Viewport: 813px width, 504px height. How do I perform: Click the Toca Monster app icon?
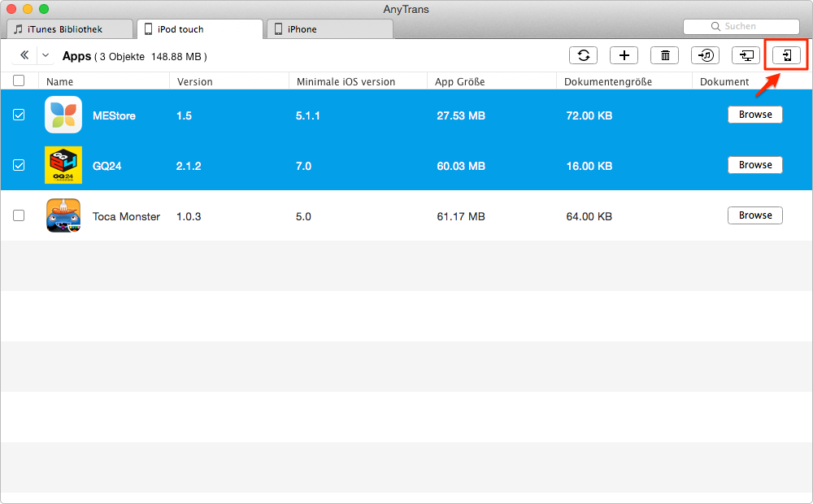pyautogui.click(x=63, y=215)
